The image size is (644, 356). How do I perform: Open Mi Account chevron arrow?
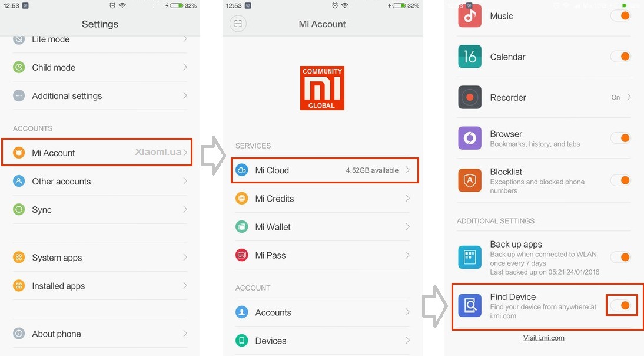(185, 153)
